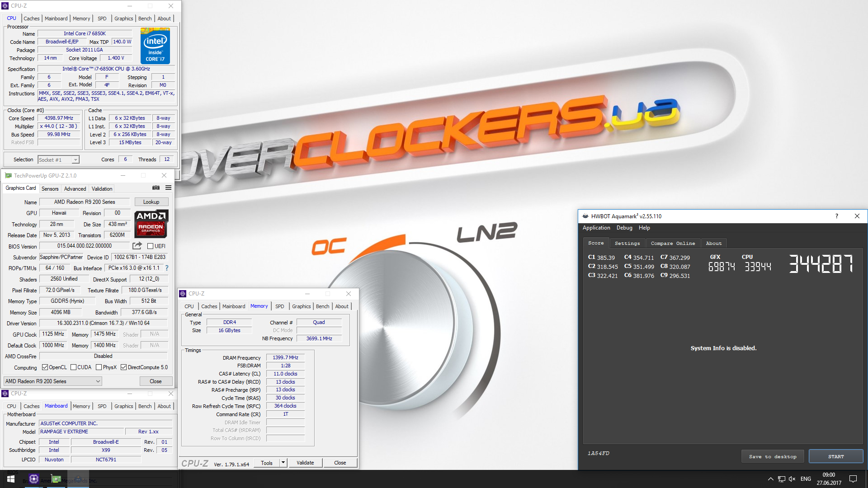This screenshot has width=868, height=488.
Task: Select Bench tab in CPU-Z Memory window
Action: [x=323, y=306]
